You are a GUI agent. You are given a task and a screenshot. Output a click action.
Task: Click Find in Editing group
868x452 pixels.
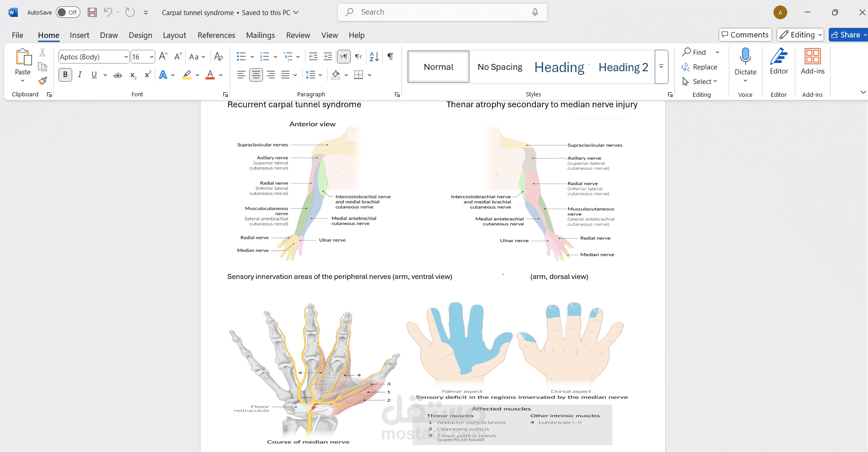[694, 52]
